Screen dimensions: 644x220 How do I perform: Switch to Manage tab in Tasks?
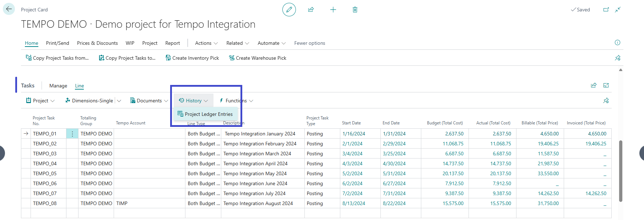[x=58, y=86]
